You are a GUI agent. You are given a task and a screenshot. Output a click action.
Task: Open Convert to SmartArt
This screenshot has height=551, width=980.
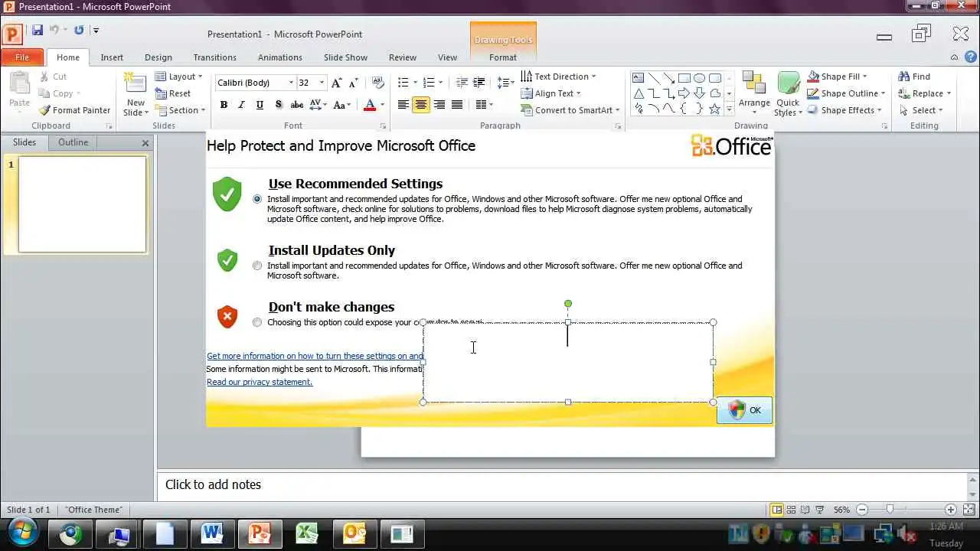coord(570,110)
